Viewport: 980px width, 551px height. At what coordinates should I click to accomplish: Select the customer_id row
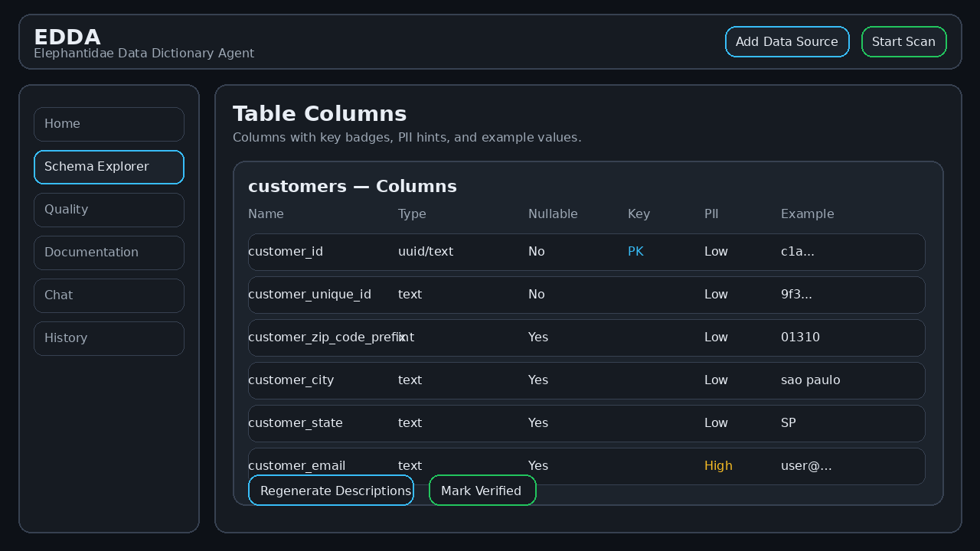pyautogui.click(x=586, y=252)
